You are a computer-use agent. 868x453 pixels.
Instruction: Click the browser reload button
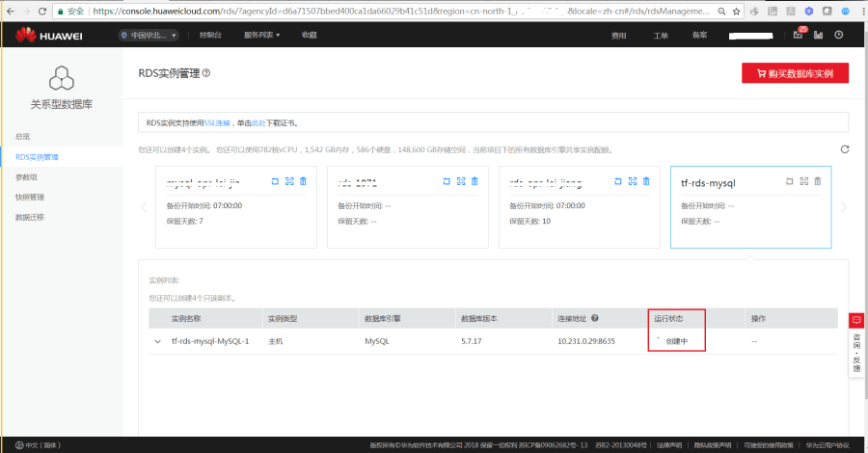point(42,11)
